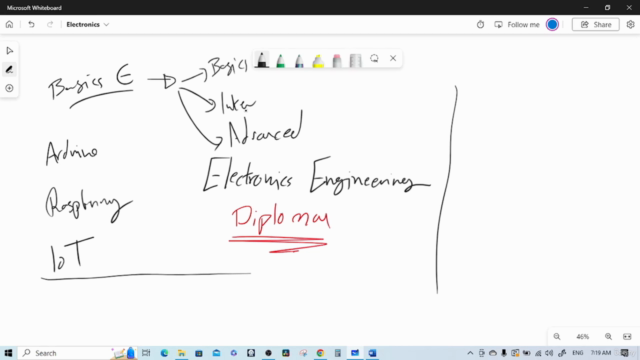
Task: Open Whiteboard settings gear
Action: (x=630, y=24)
